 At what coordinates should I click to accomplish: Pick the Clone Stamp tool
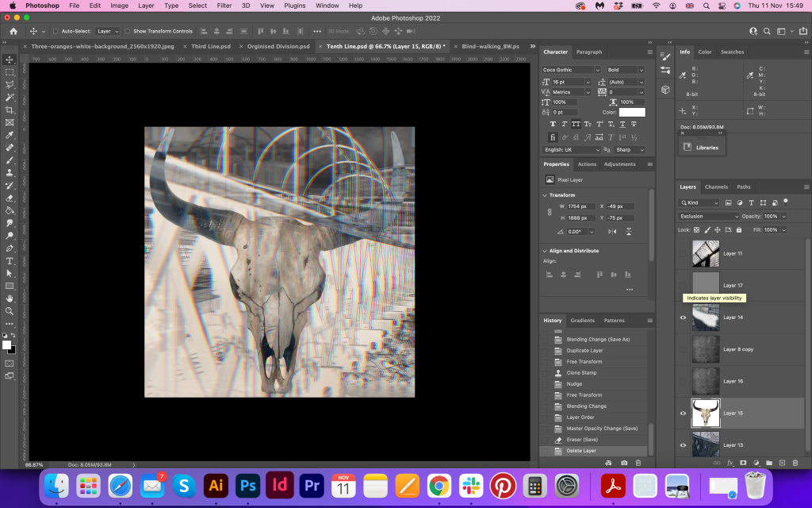coord(10,172)
